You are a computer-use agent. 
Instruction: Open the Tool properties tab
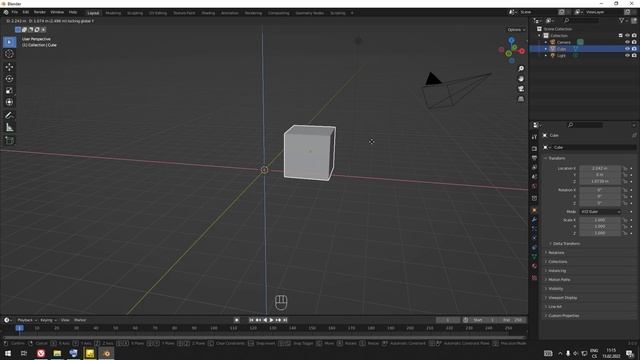534,137
